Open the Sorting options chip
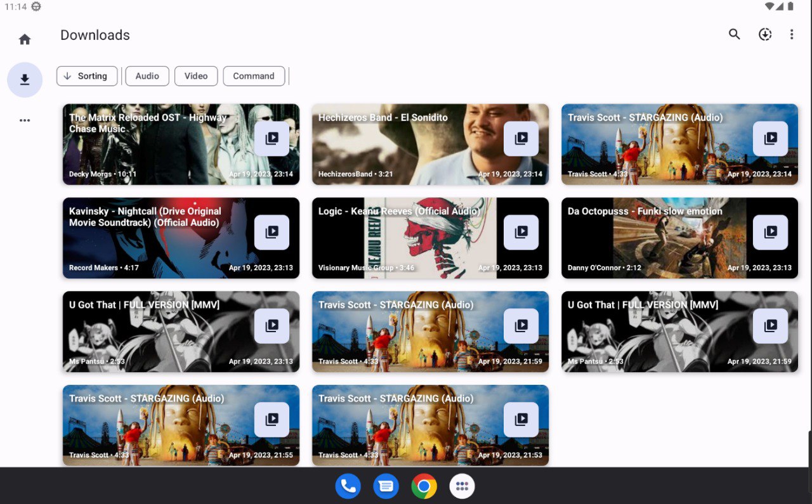Image resolution: width=812 pixels, height=504 pixels. pyautogui.click(x=87, y=76)
